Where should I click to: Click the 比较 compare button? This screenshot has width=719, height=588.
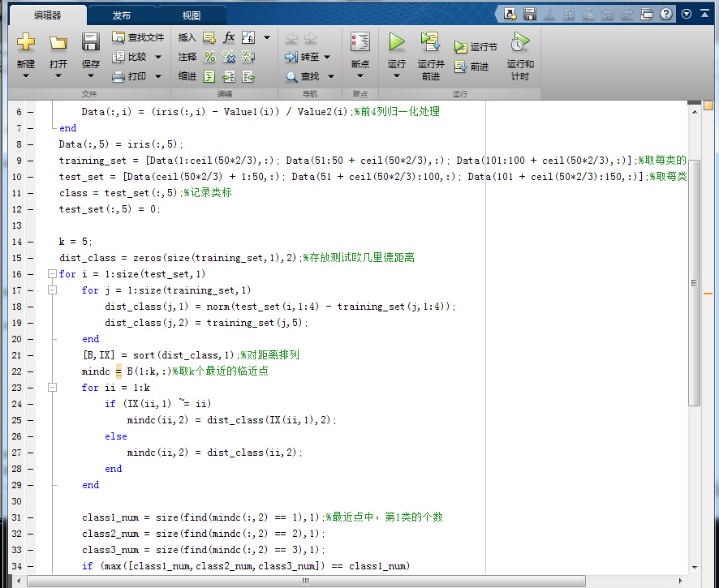click(130, 57)
